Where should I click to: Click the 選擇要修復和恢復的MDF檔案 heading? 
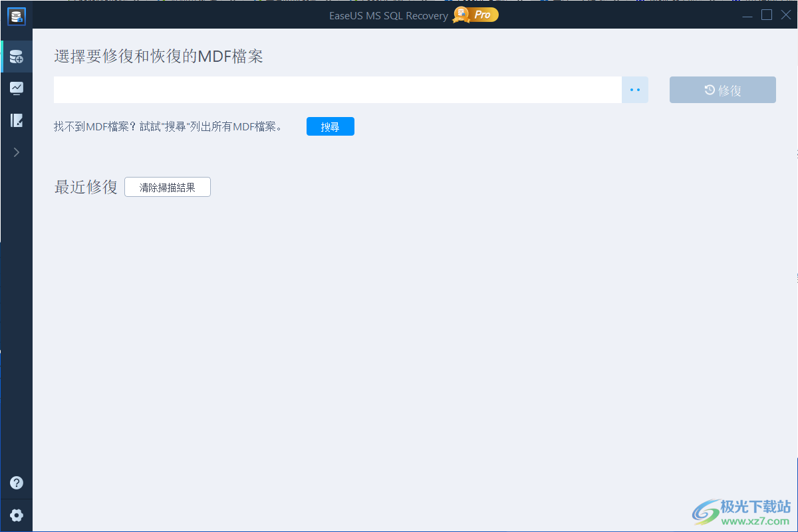coord(158,57)
